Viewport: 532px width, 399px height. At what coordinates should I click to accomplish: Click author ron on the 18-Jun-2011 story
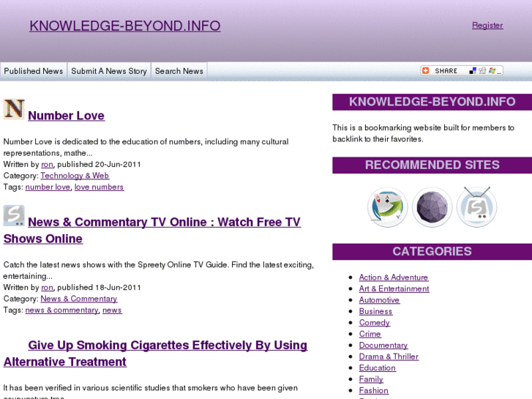(x=47, y=288)
